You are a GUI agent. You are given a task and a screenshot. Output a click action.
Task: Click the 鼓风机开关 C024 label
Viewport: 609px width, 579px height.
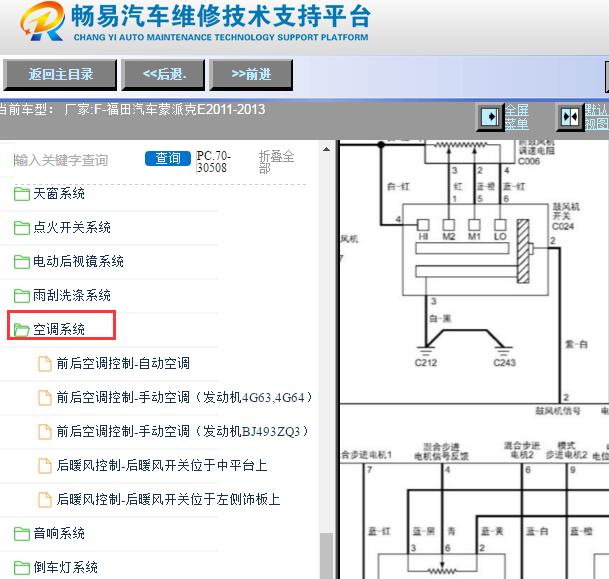click(x=566, y=216)
